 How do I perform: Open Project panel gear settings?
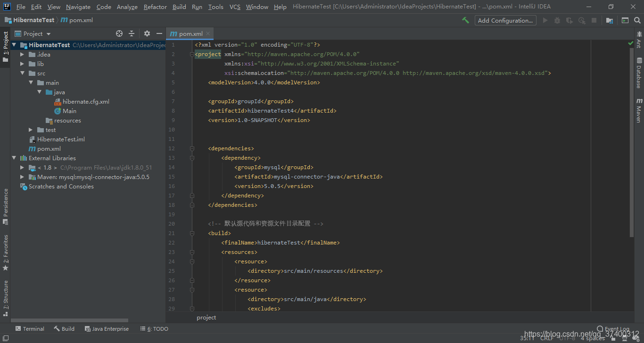point(147,33)
